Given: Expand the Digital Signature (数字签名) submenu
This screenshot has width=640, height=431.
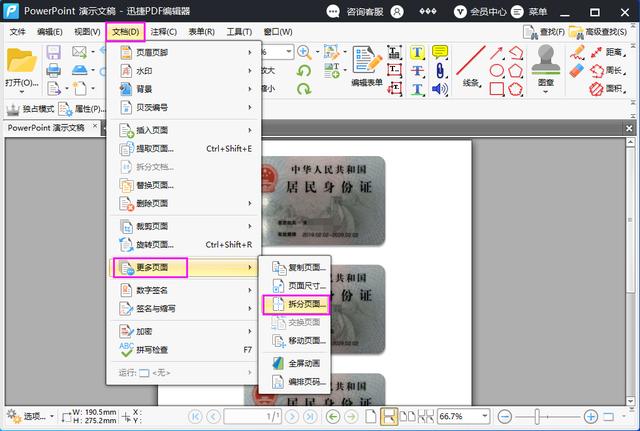Looking at the screenshot, I should point(184,289).
